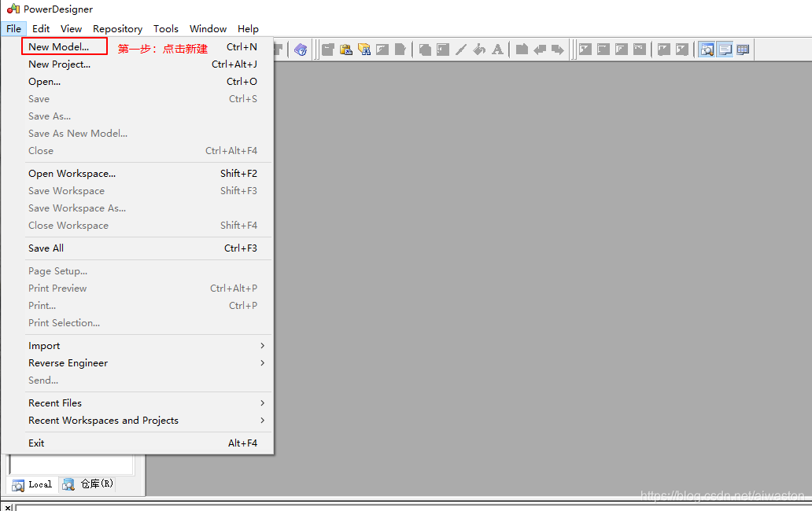Click Save Workspace As... entry
This screenshot has width=812, height=511.
138,208
